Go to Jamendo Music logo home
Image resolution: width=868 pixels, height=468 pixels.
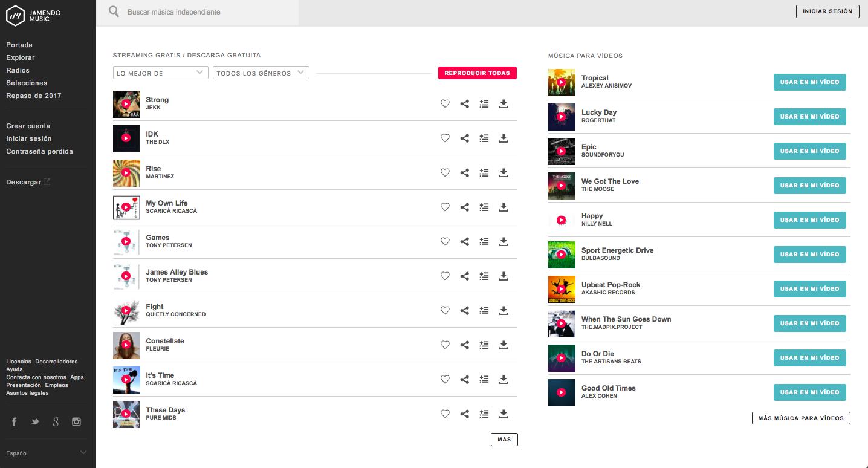[x=33, y=15]
